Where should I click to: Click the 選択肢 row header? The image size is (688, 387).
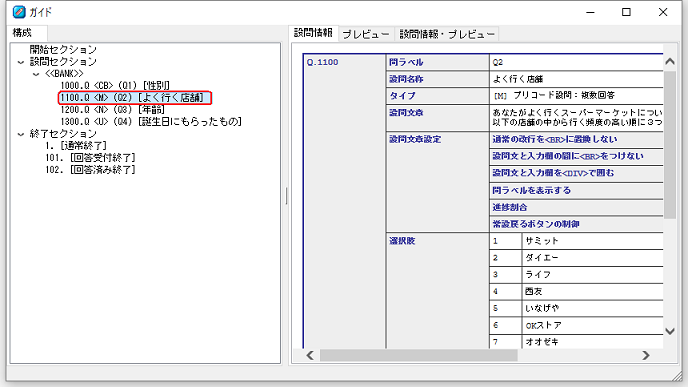pos(437,290)
